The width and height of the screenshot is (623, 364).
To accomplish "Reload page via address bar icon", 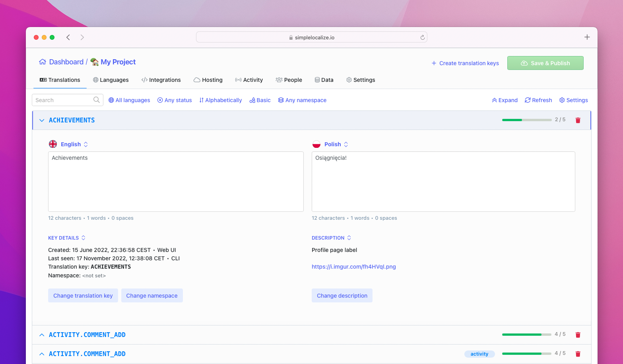I will (x=422, y=37).
